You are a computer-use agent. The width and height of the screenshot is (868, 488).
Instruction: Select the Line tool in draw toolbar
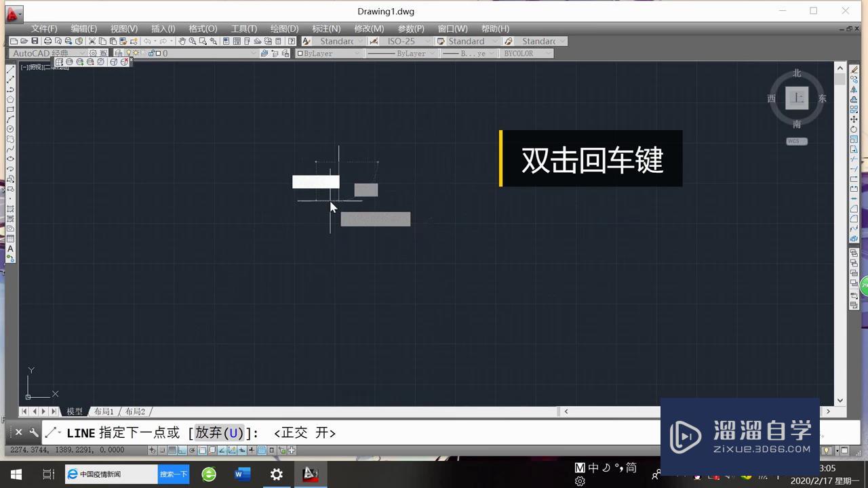(x=10, y=70)
